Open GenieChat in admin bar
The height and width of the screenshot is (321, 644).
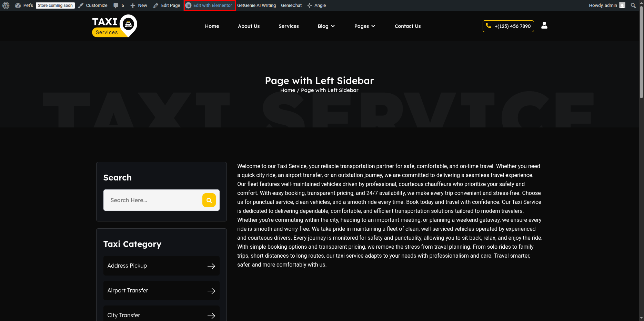[291, 6]
